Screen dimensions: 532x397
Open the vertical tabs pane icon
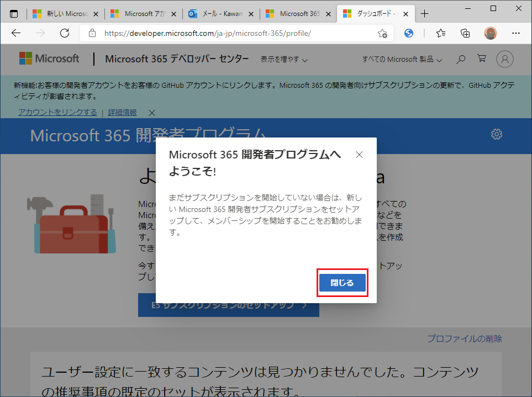pos(14,14)
